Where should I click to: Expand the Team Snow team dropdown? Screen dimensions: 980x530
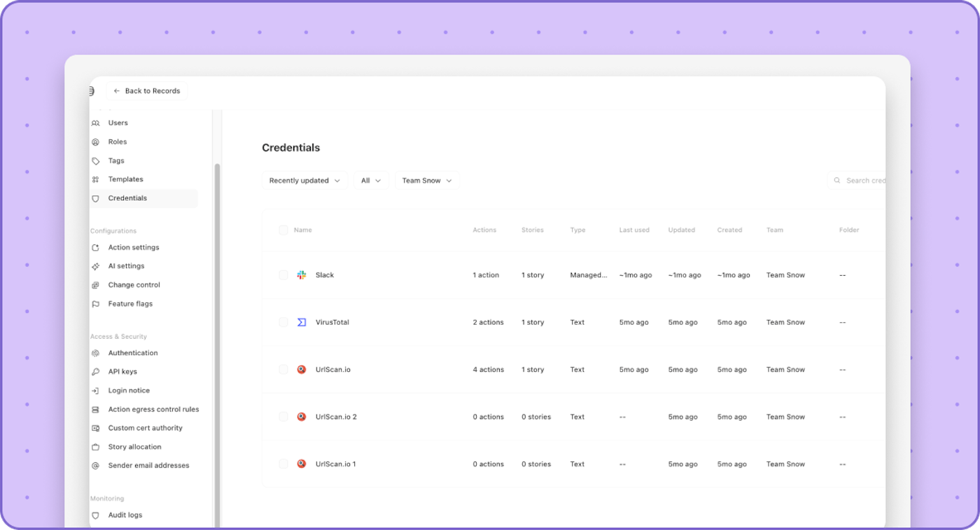click(427, 181)
